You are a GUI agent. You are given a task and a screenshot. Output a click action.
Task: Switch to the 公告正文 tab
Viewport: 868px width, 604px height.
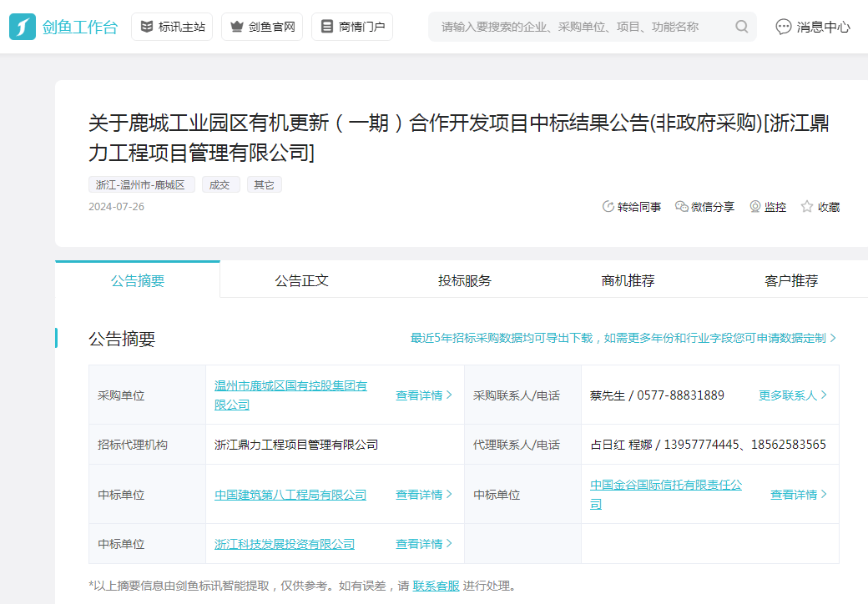(x=301, y=280)
